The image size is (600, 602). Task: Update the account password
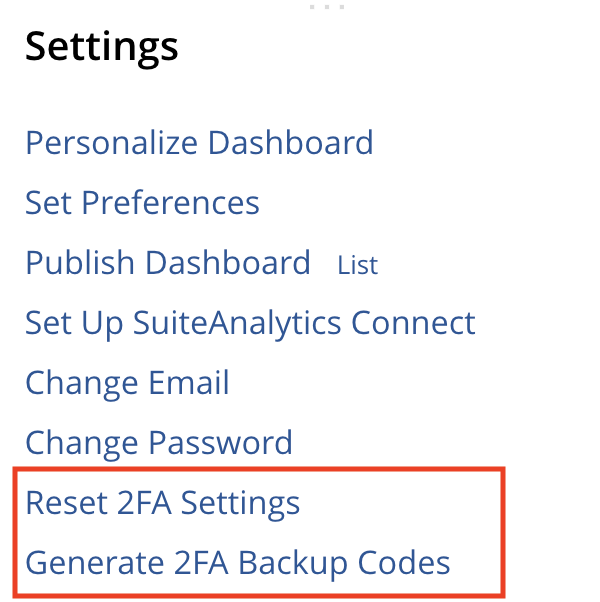(159, 443)
